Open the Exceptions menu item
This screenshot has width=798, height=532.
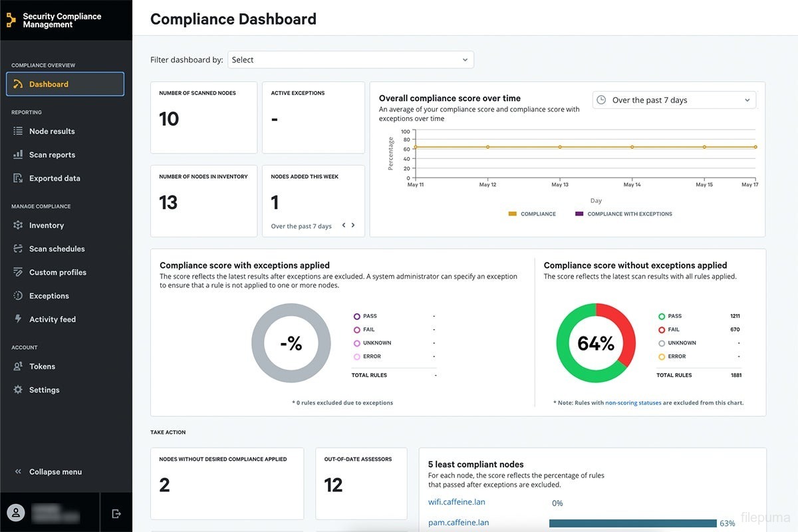(49, 296)
